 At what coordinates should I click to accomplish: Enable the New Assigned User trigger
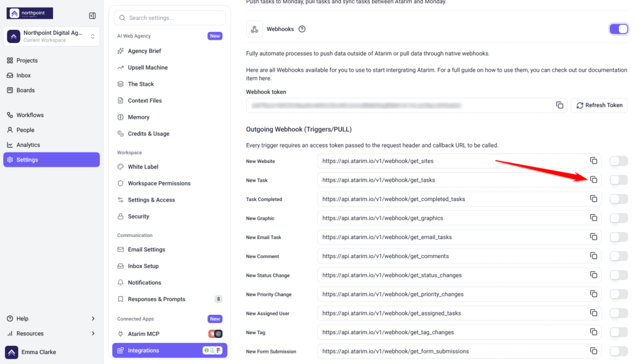click(x=619, y=313)
